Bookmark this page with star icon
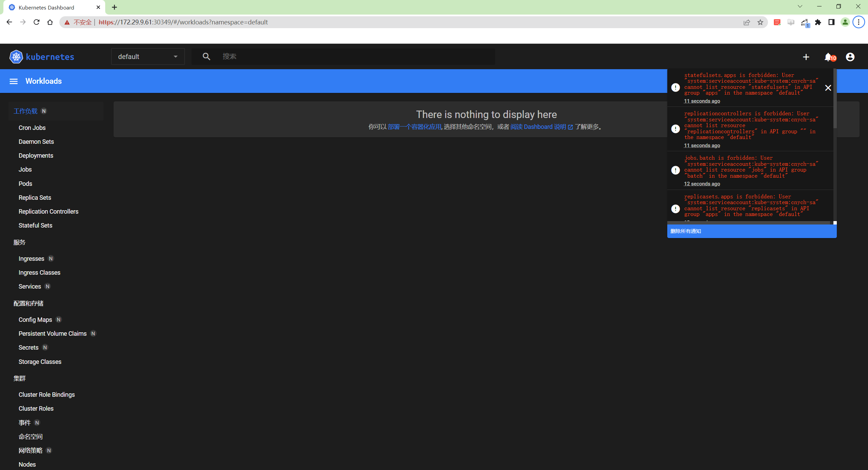Viewport: 868px width, 470px height. pos(760,22)
